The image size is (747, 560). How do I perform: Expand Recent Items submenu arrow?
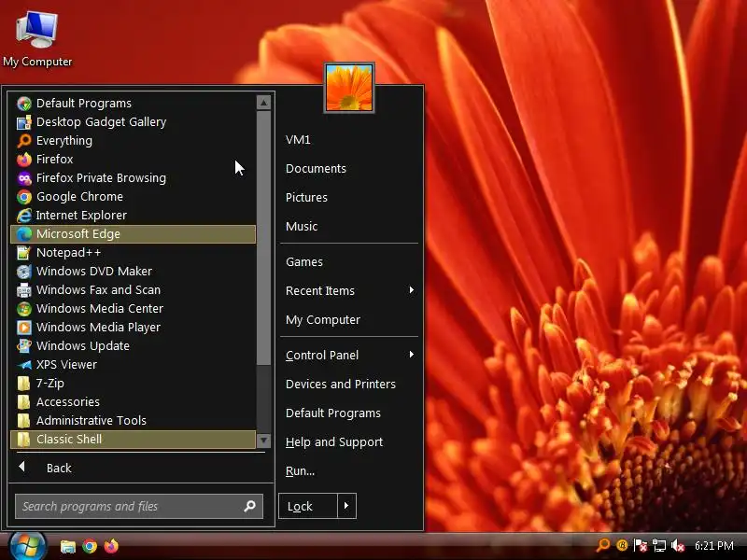412,290
